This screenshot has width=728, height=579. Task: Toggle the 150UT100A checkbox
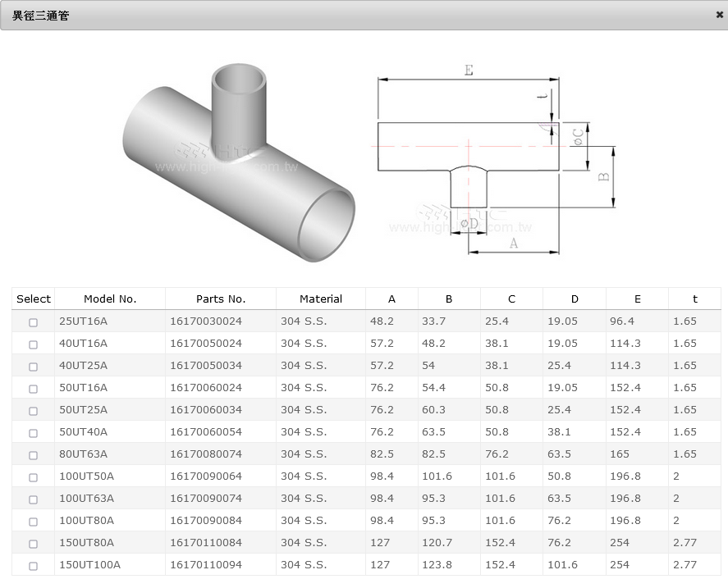34,566
